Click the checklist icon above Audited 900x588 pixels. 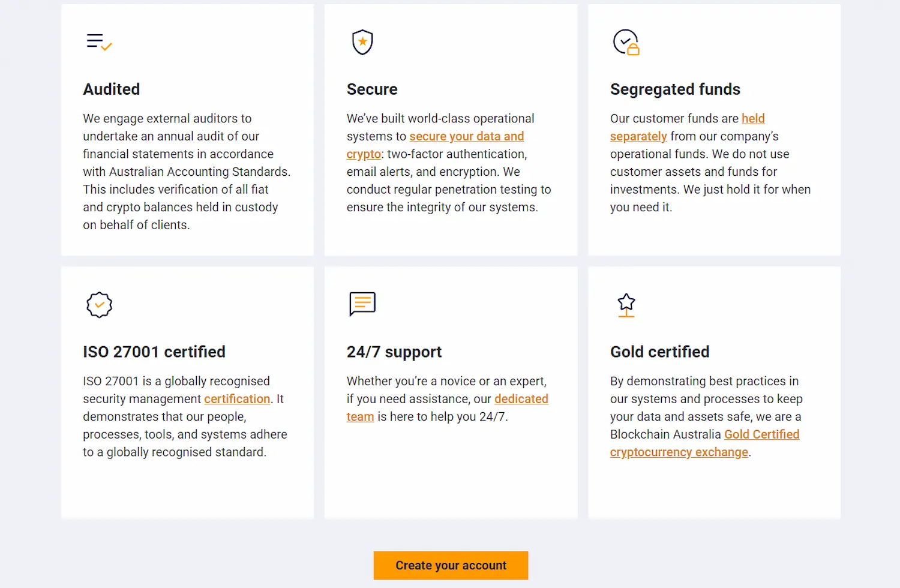(99, 42)
